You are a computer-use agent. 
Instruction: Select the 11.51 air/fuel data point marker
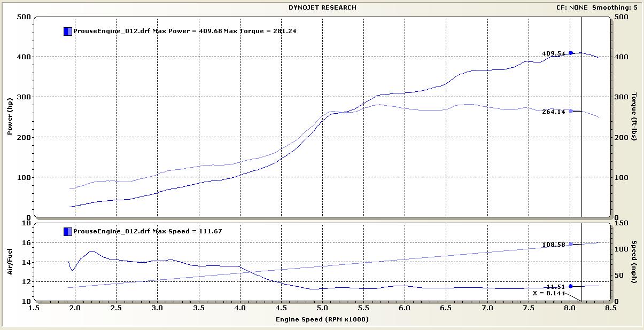[x=571, y=286]
